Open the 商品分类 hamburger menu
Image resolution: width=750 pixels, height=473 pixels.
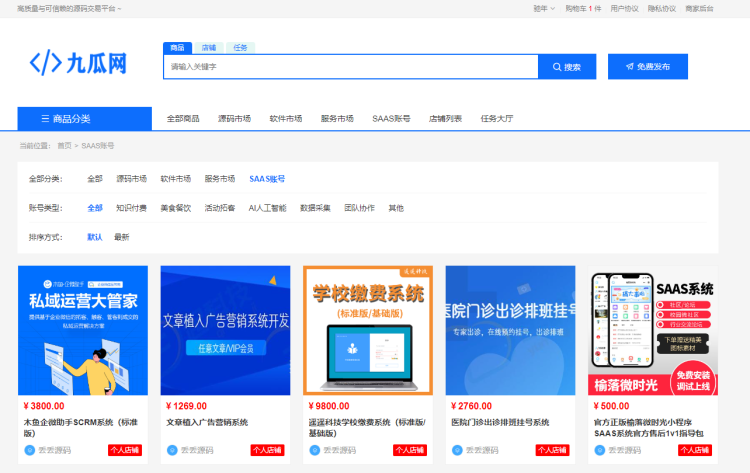(x=84, y=118)
